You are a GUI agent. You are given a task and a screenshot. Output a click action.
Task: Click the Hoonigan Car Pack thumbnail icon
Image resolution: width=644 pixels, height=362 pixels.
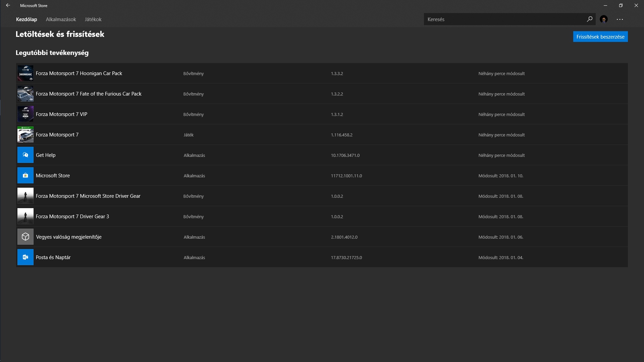[x=25, y=73]
